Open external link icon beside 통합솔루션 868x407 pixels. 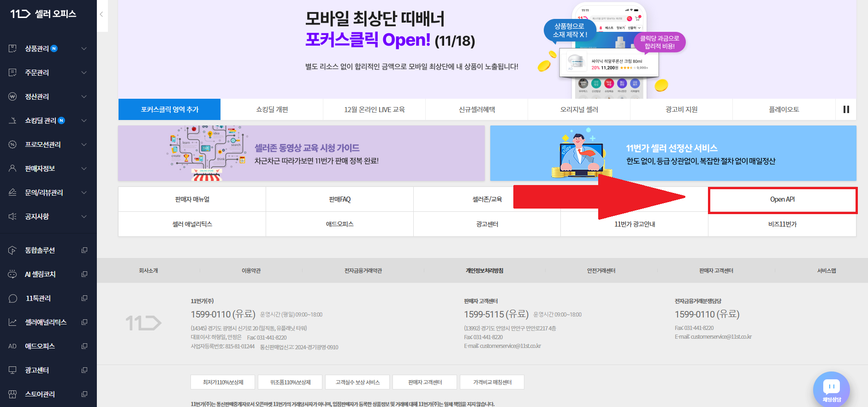click(x=84, y=250)
